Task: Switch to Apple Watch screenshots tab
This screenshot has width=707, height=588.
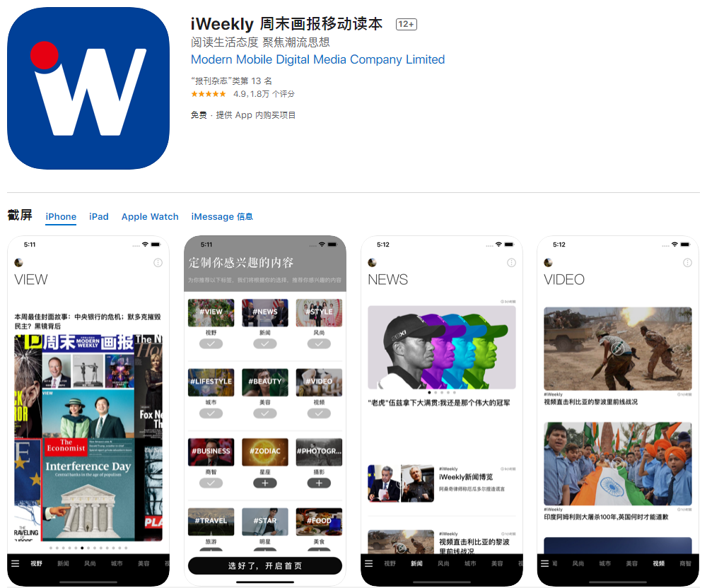Action: point(150,217)
